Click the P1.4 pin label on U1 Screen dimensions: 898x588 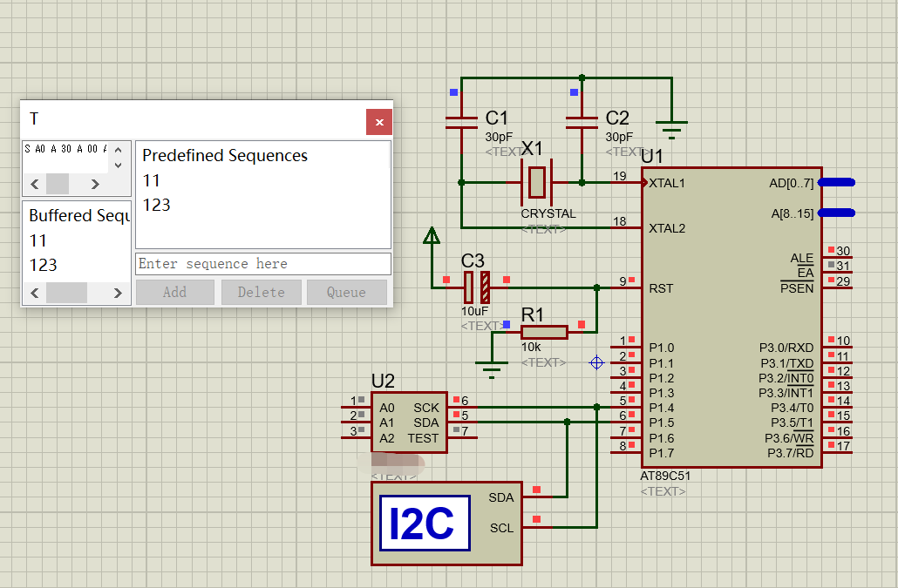662,408
